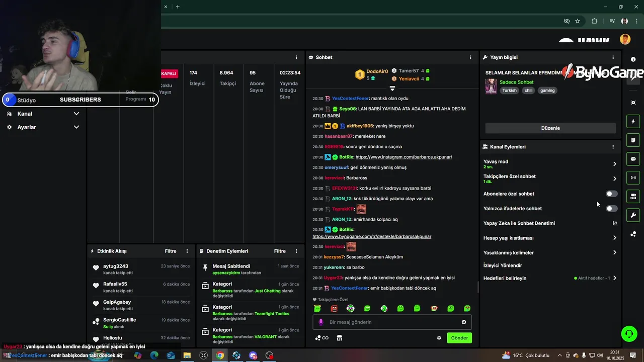The image size is (644, 362).
Task: Open Kanal Eylemleri panel three-dot menu
Action: coord(613,147)
